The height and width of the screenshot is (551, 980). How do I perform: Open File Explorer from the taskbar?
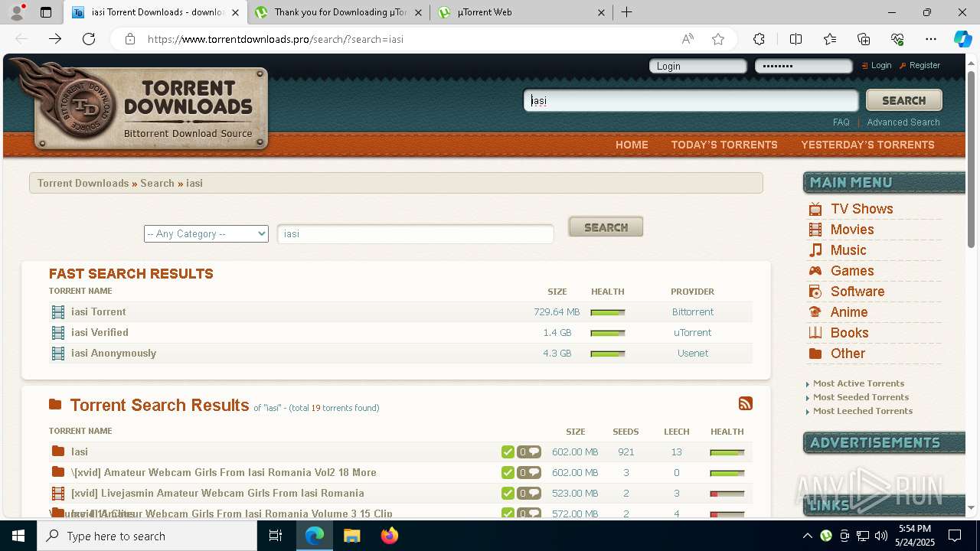point(351,536)
